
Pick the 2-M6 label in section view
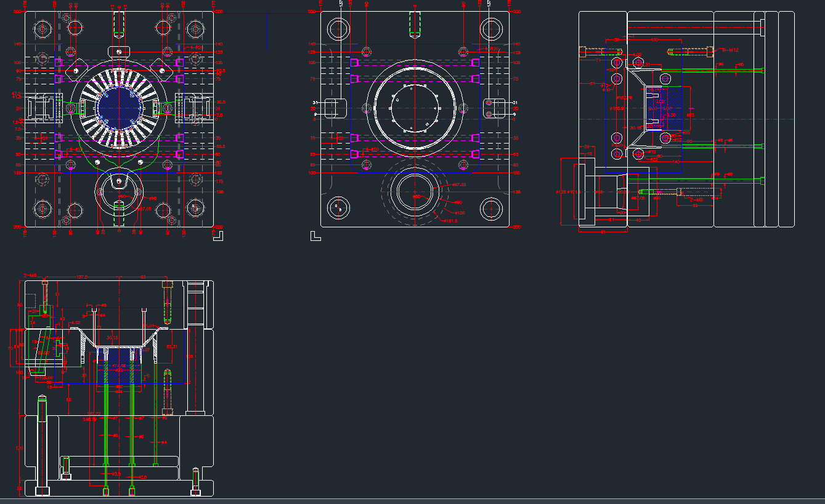30,275
